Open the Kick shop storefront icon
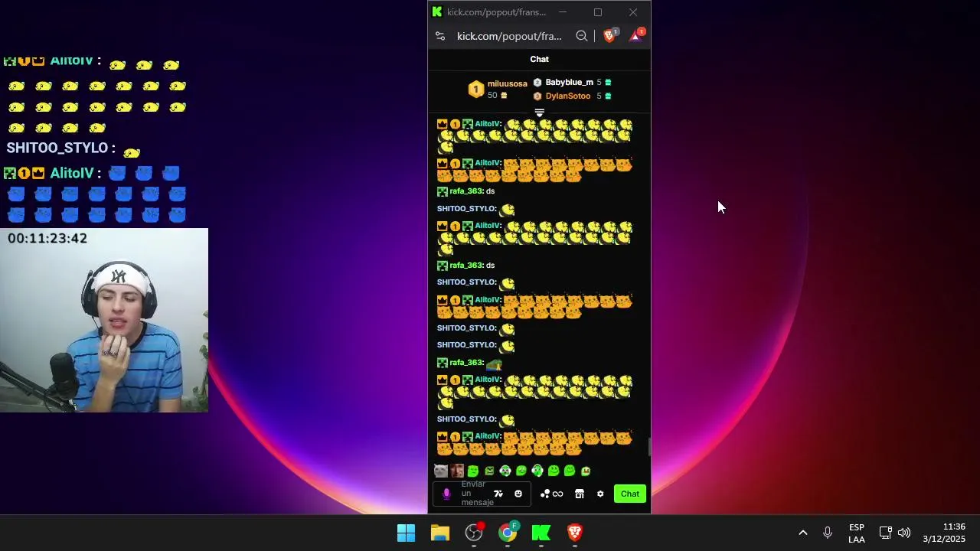Viewport: 980px width, 551px height. (580, 494)
